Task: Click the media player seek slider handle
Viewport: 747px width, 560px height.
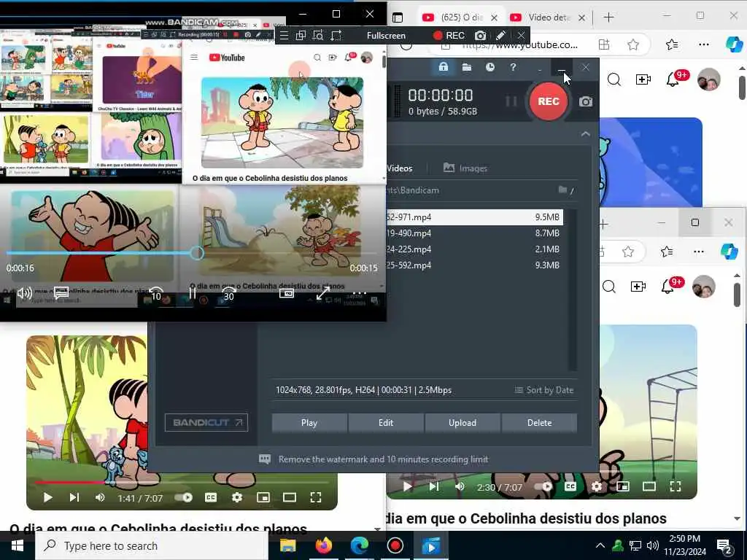Action: tap(197, 253)
